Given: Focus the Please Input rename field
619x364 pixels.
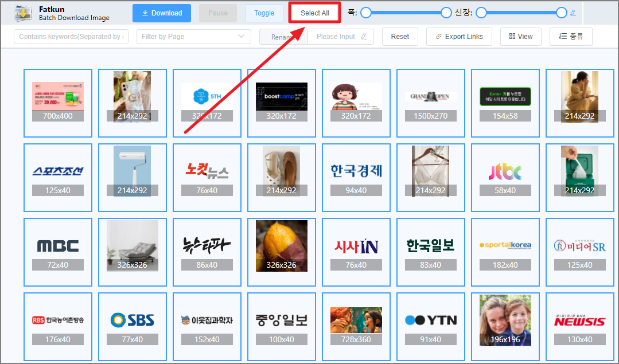Looking at the screenshot, I should pos(341,37).
